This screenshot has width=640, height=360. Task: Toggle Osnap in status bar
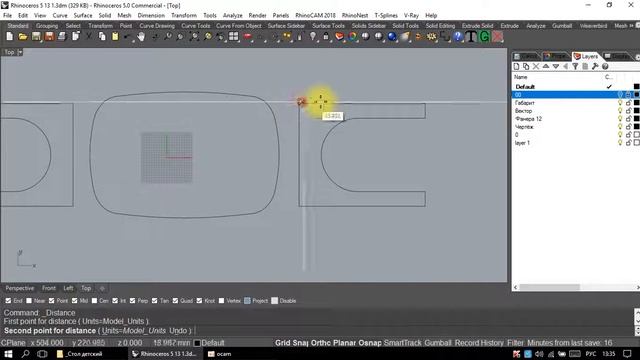click(x=370, y=343)
